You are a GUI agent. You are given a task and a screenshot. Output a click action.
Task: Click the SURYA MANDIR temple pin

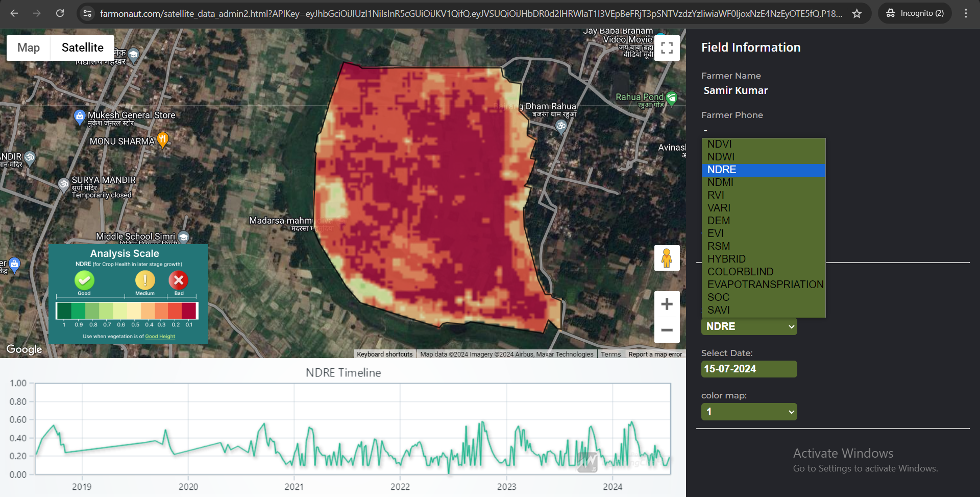tap(64, 184)
